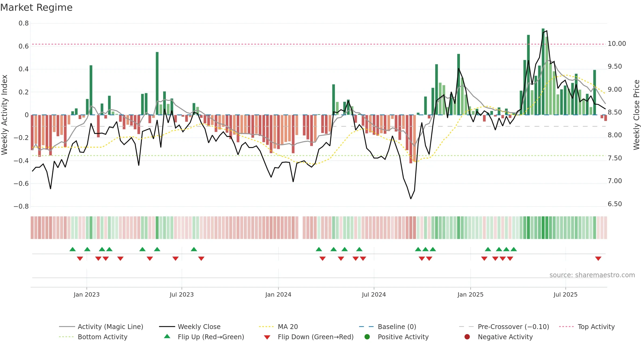Click the Jul 2023 x-axis label
The height and width of the screenshot is (362, 644).
(182, 294)
